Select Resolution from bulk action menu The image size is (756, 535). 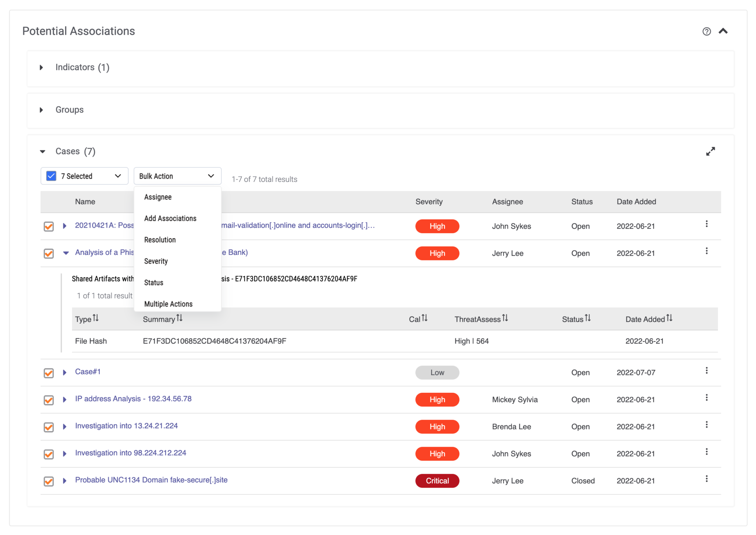pos(160,239)
